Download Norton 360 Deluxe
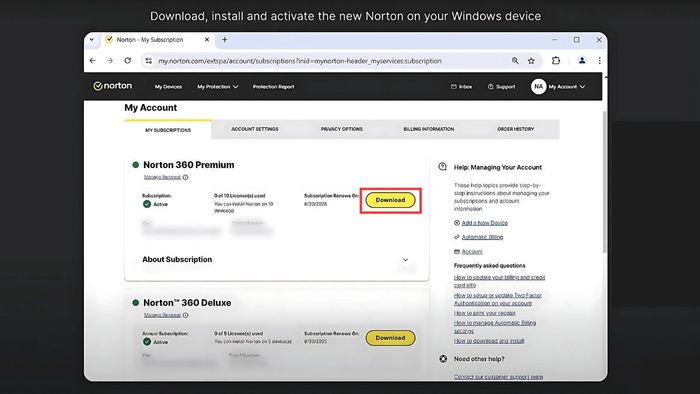Viewport: 700px width, 394px height. pos(390,338)
